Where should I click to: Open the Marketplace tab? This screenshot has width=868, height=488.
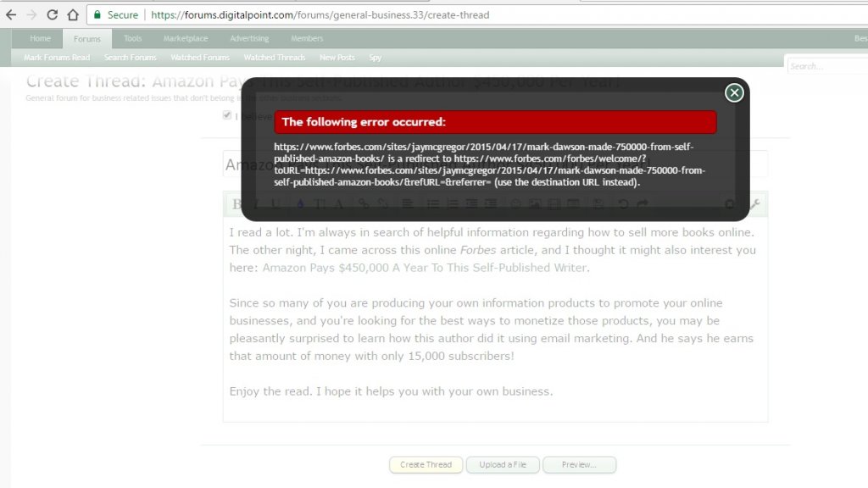(x=186, y=39)
